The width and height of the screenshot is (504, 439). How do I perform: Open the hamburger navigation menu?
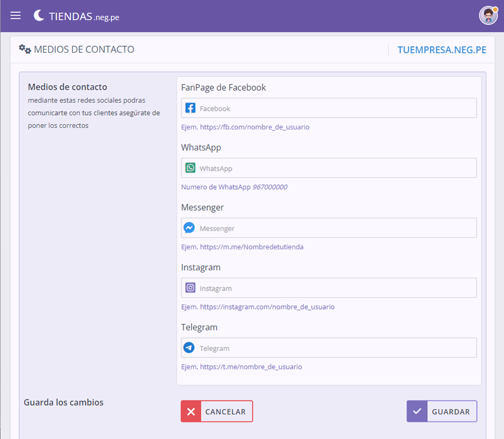16,16
